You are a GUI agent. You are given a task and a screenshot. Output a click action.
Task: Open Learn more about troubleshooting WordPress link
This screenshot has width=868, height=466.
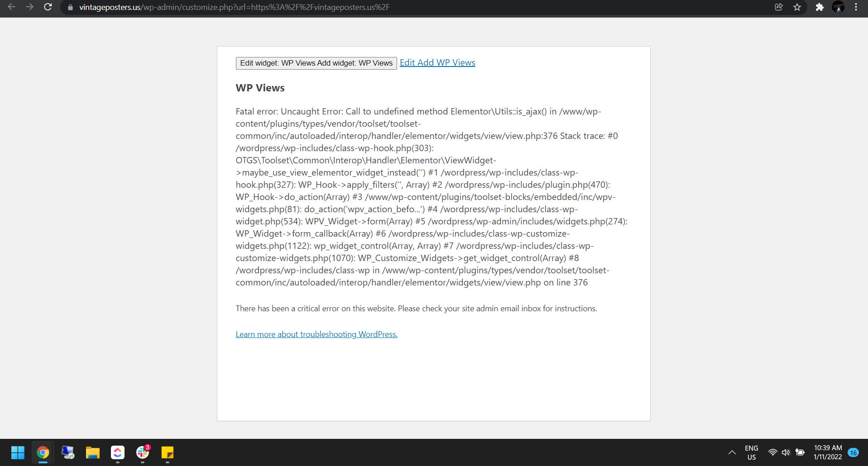[317, 334]
